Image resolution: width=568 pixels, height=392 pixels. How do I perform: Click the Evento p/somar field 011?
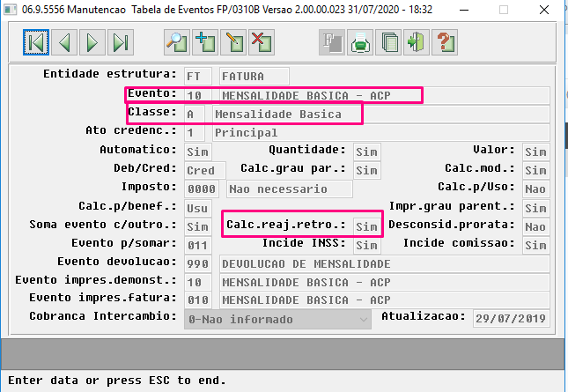point(198,245)
